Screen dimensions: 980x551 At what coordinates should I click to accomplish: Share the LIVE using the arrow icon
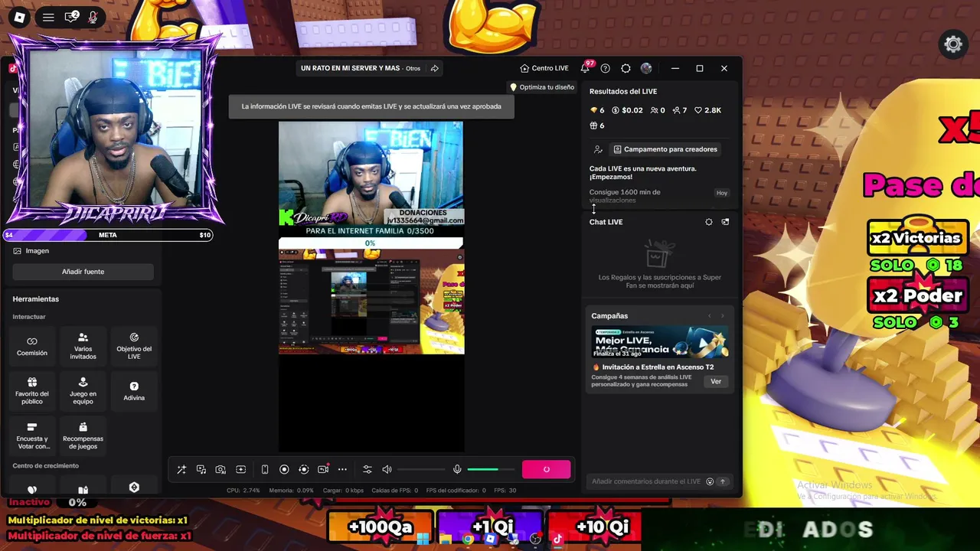(x=434, y=68)
